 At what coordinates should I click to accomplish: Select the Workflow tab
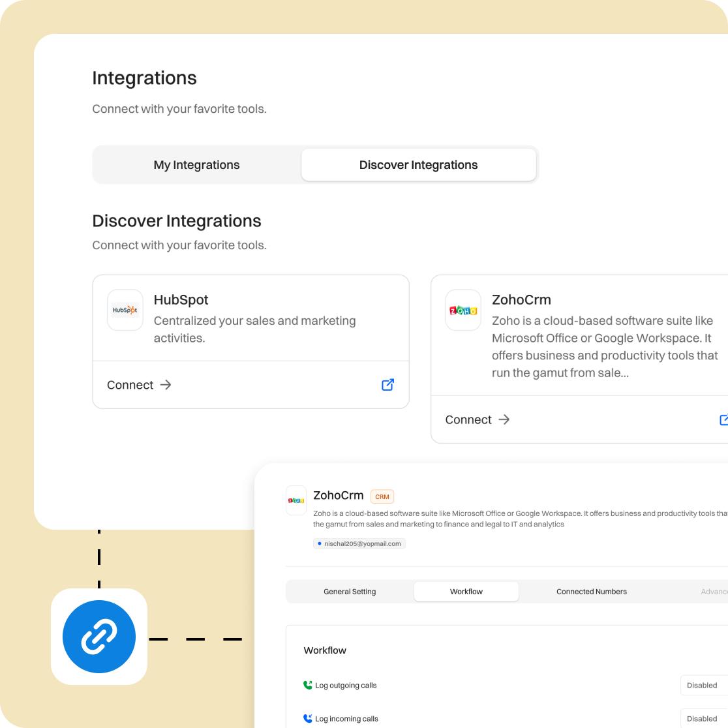[x=466, y=592]
